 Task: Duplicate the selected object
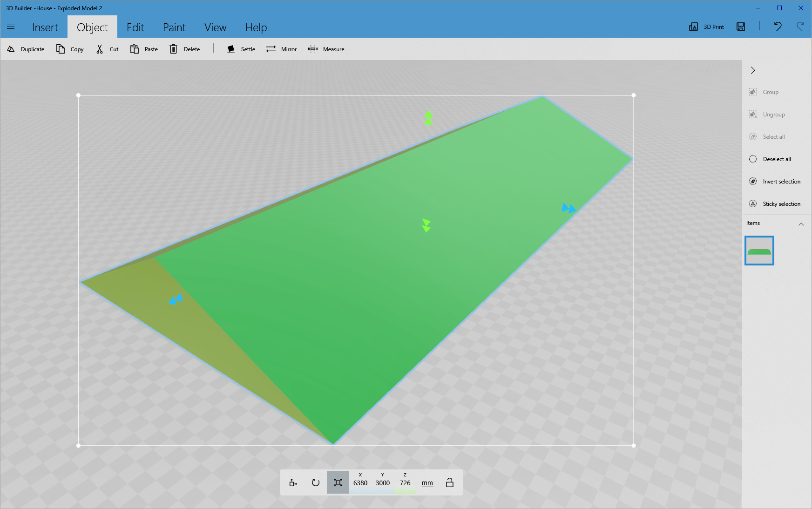point(26,49)
